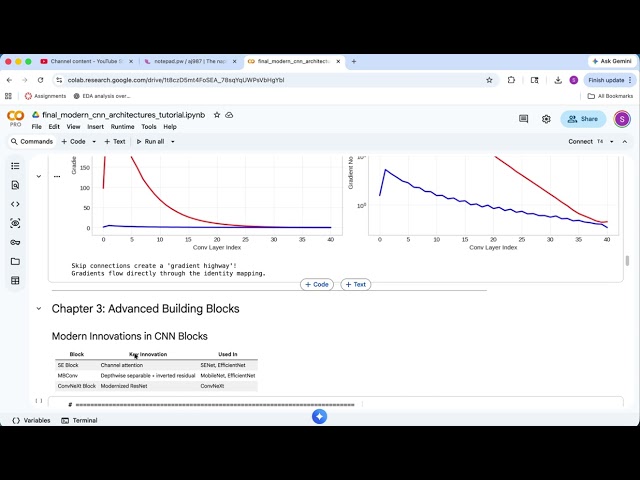This screenshot has width=640, height=480.
Task: Open the code snippets sidebar icon
Action: coord(15,204)
